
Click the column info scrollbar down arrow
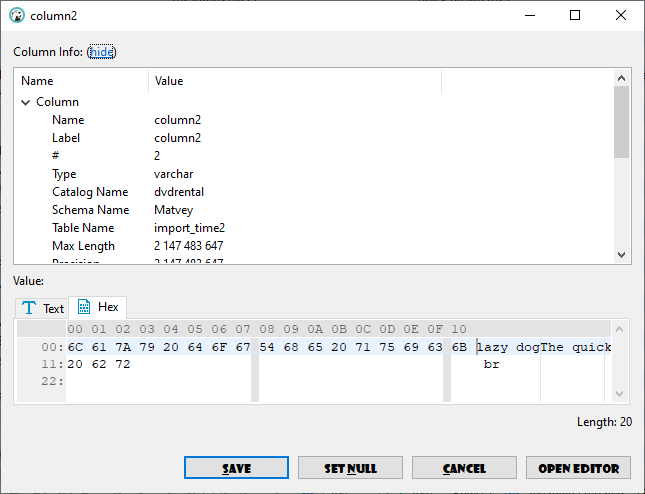pos(622,255)
